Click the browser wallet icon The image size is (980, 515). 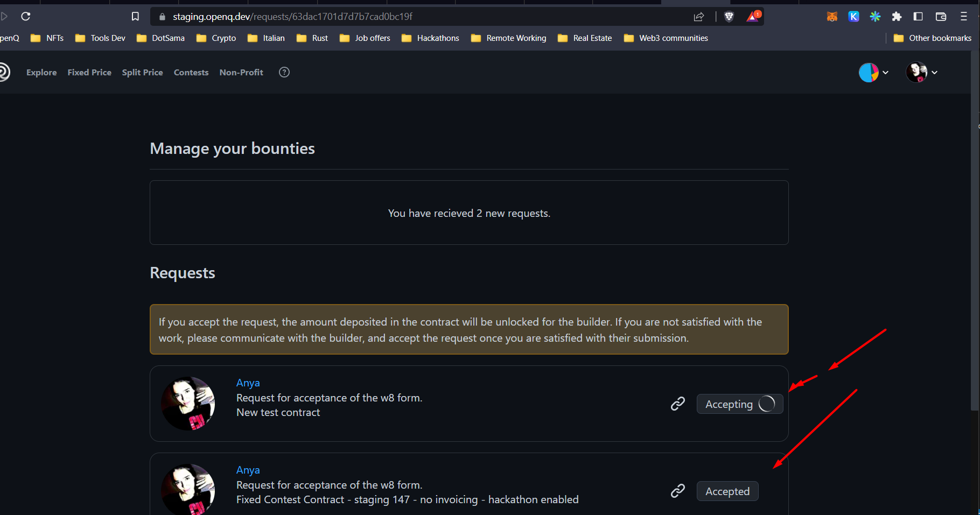point(941,16)
